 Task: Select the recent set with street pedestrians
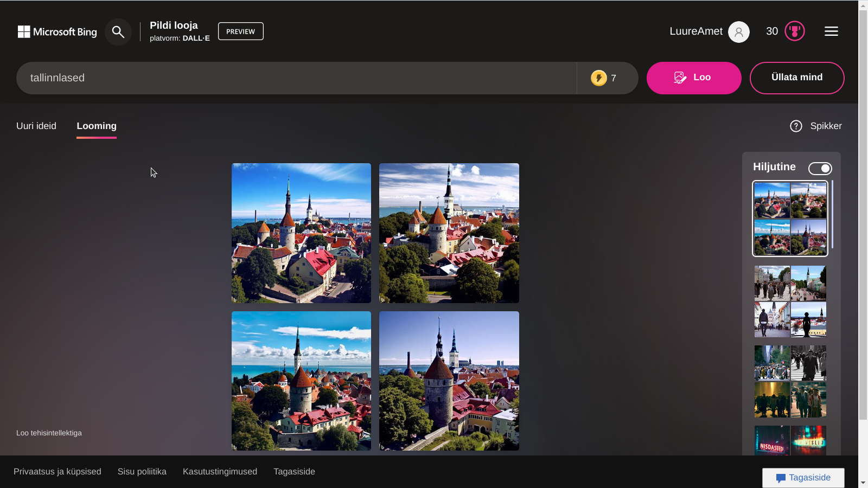pos(790,301)
